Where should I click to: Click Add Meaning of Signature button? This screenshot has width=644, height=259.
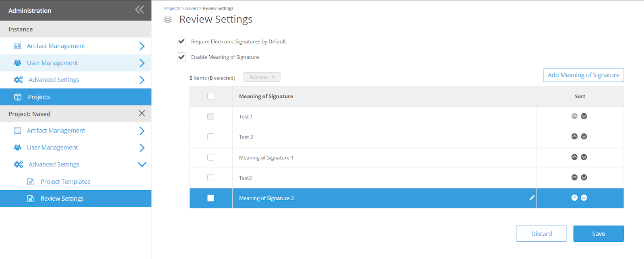583,75
